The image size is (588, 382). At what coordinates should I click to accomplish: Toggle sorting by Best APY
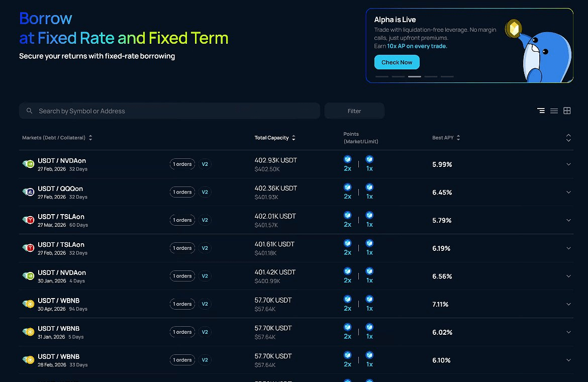click(458, 138)
